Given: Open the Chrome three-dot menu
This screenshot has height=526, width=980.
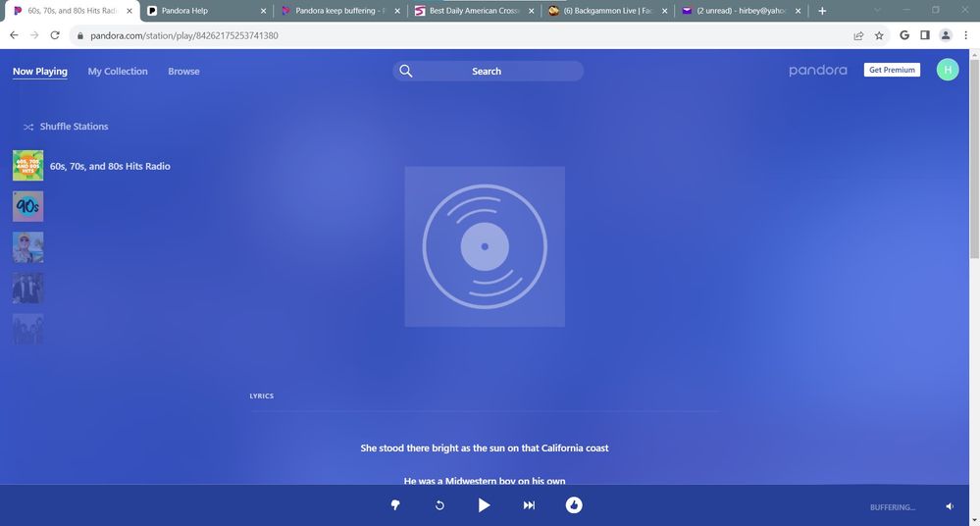Looking at the screenshot, I should click(966, 35).
